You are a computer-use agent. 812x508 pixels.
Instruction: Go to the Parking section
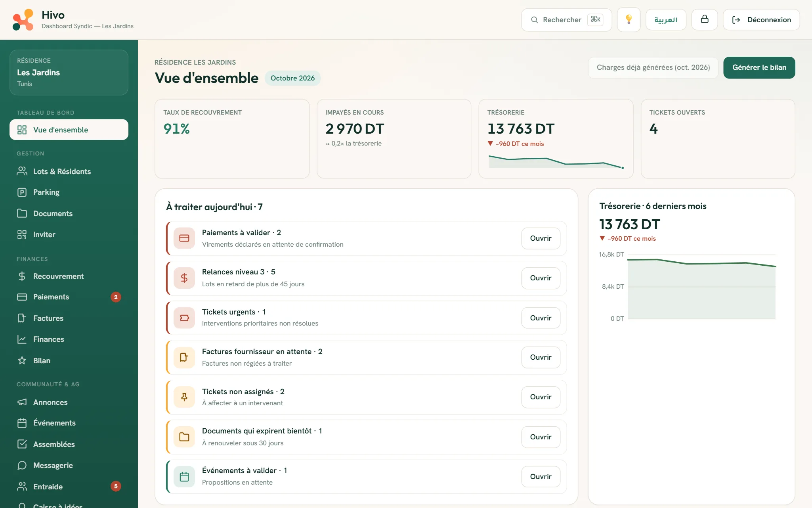click(69, 192)
